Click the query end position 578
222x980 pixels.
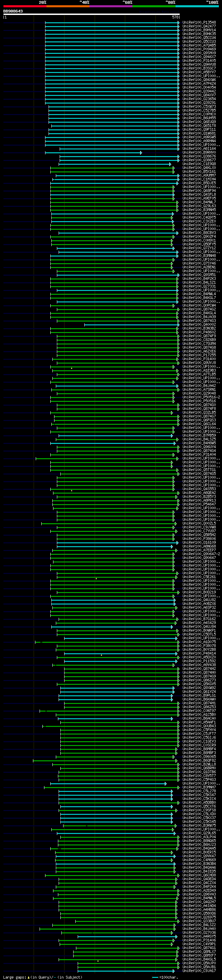pyautogui.click(x=175, y=17)
